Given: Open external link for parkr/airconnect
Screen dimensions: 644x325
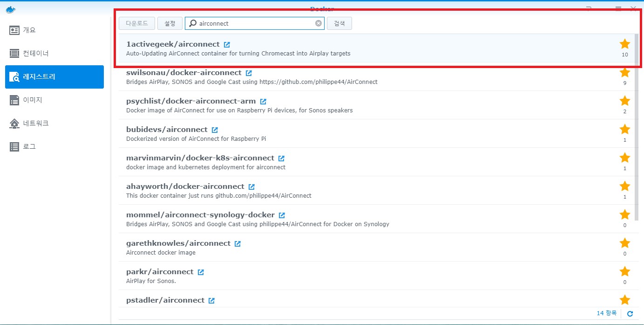Looking at the screenshot, I should (201, 272).
